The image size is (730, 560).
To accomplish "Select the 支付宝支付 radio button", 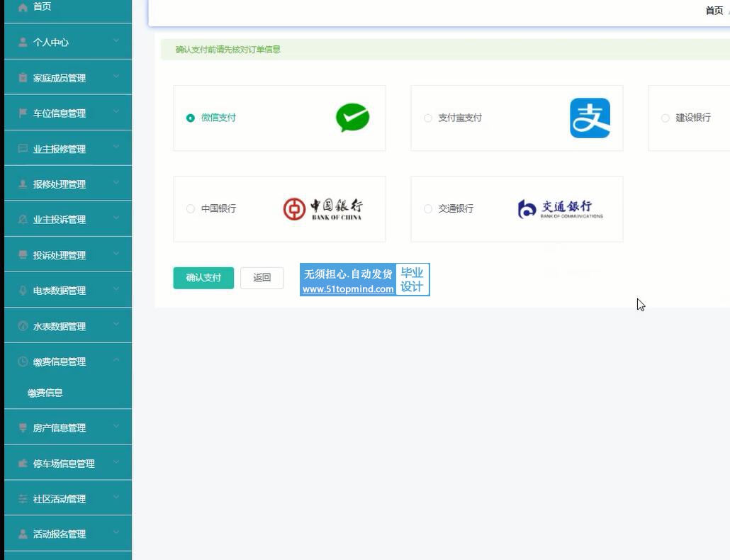I will tap(428, 118).
